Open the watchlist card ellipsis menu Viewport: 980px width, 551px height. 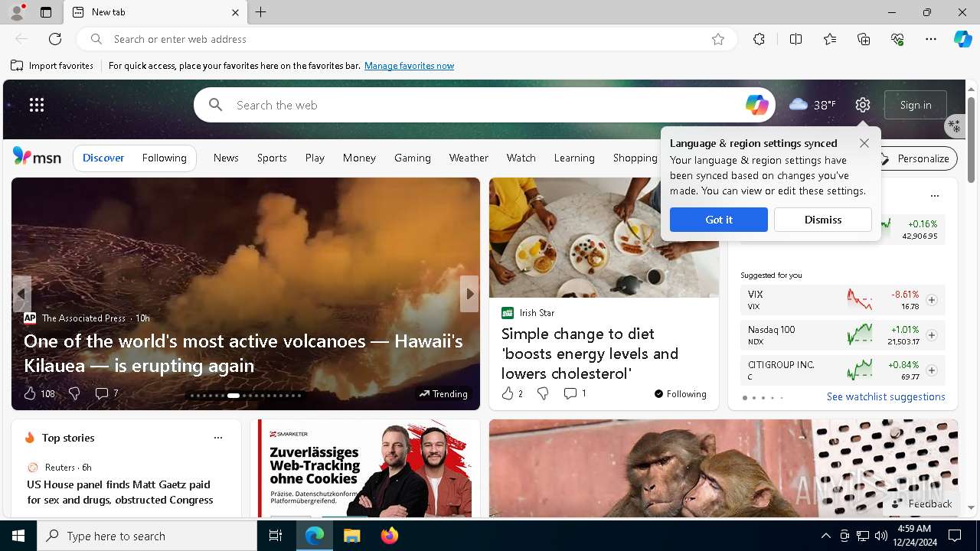(x=935, y=196)
